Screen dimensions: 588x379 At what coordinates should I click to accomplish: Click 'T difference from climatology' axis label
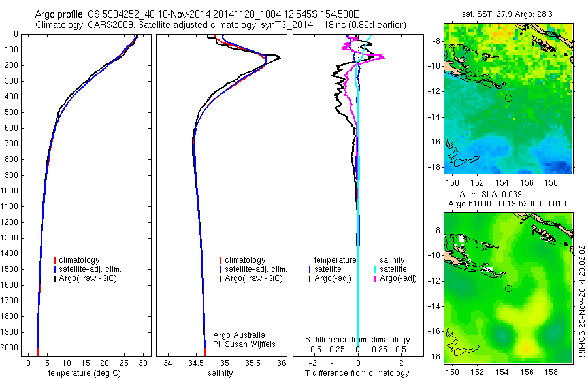(357, 372)
